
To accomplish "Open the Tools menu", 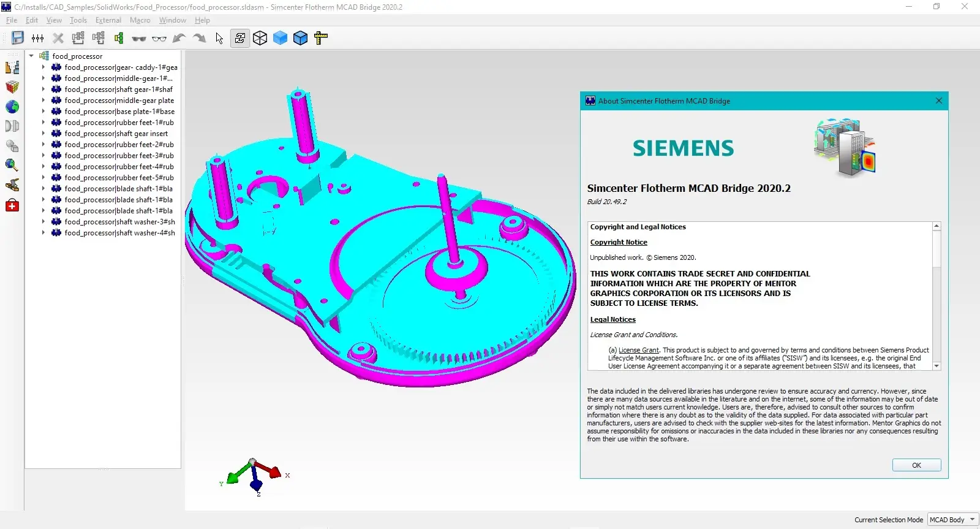I will 78,20.
